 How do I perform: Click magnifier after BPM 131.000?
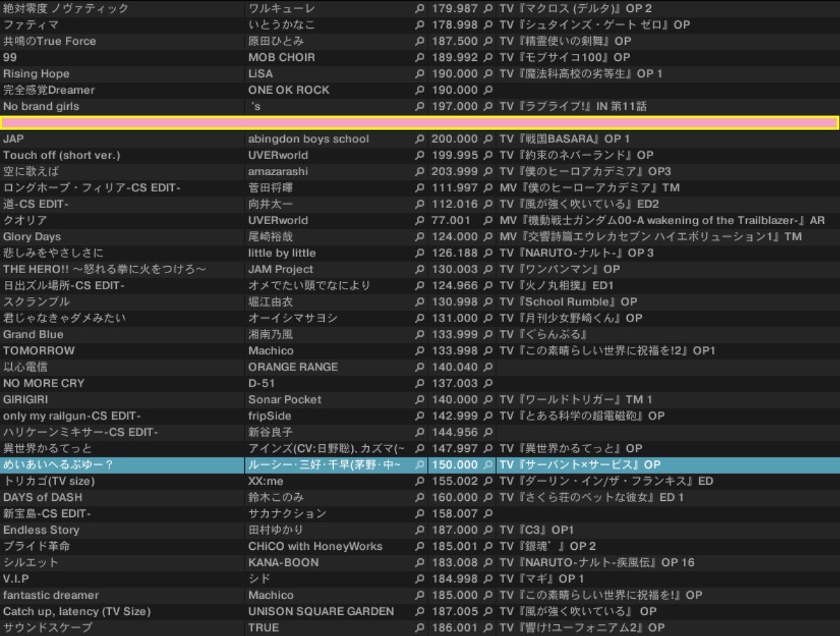pyautogui.click(x=489, y=318)
